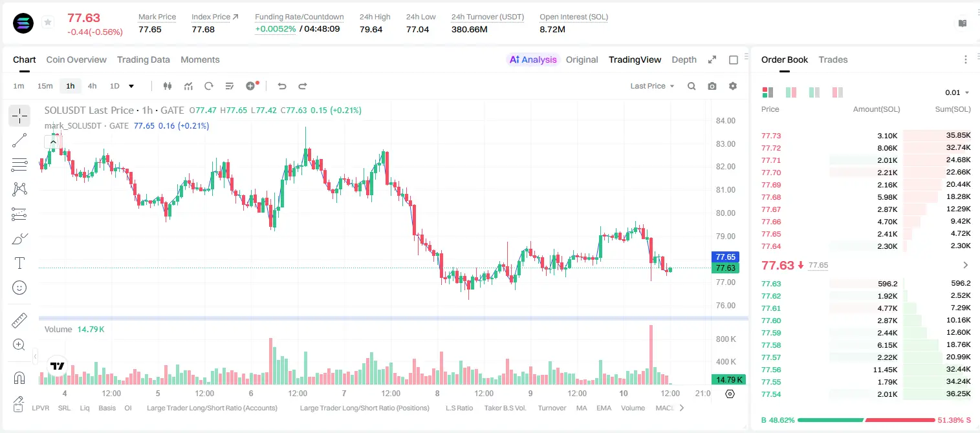980x433 pixels.
Task: Select the ruler measure tool
Action: pyautogui.click(x=19, y=321)
